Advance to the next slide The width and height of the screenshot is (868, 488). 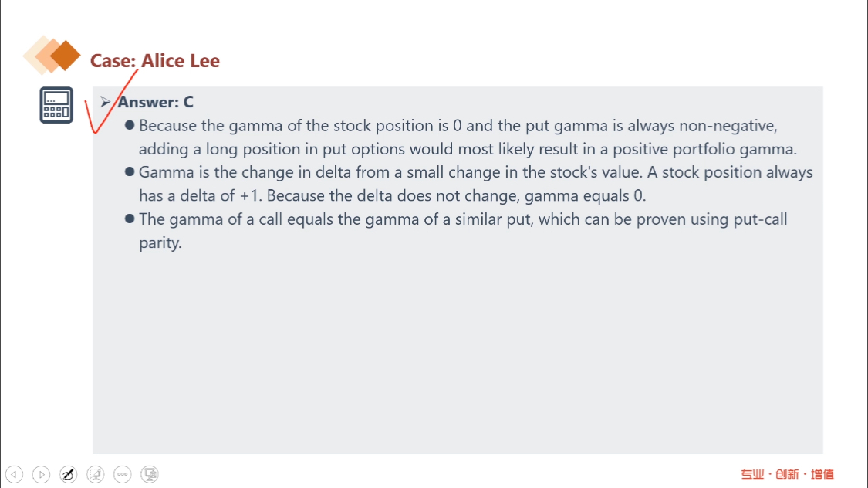(x=42, y=474)
